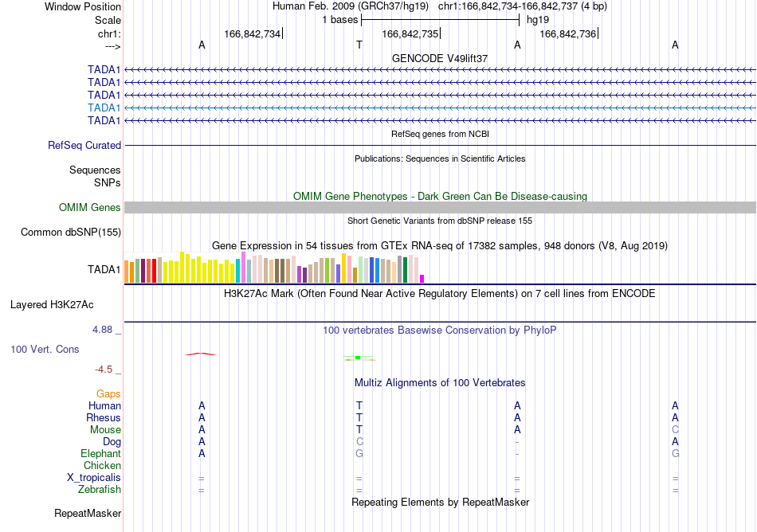Image resolution: width=757 pixels, height=532 pixels.
Task: Click the Zebrafish alignment row label
Action: [x=100, y=490]
